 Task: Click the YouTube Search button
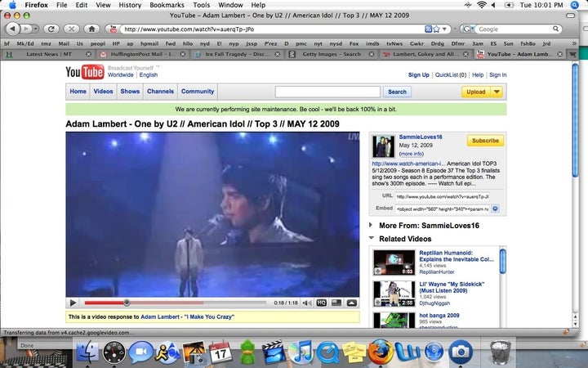[x=397, y=92]
